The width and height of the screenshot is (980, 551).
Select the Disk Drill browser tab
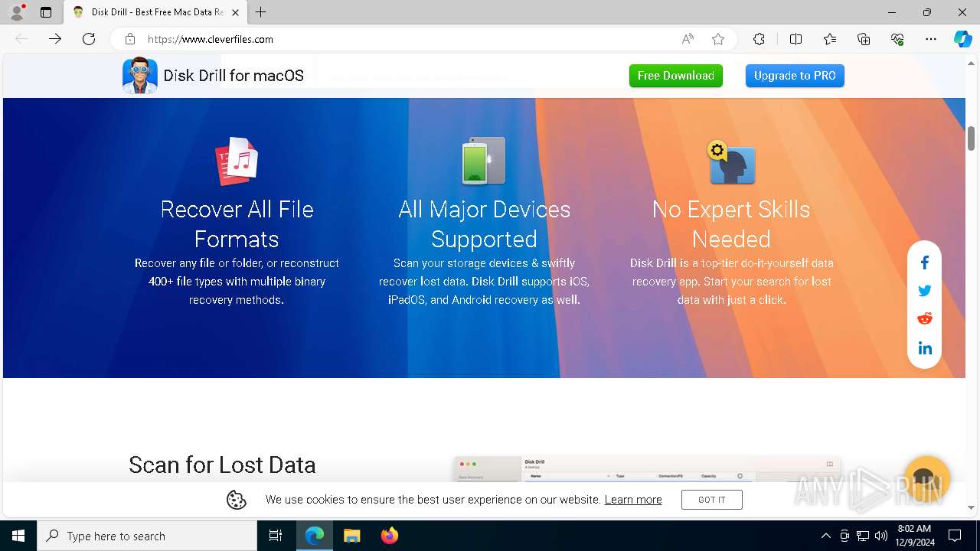pyautogui.click(x=155, y=12)
